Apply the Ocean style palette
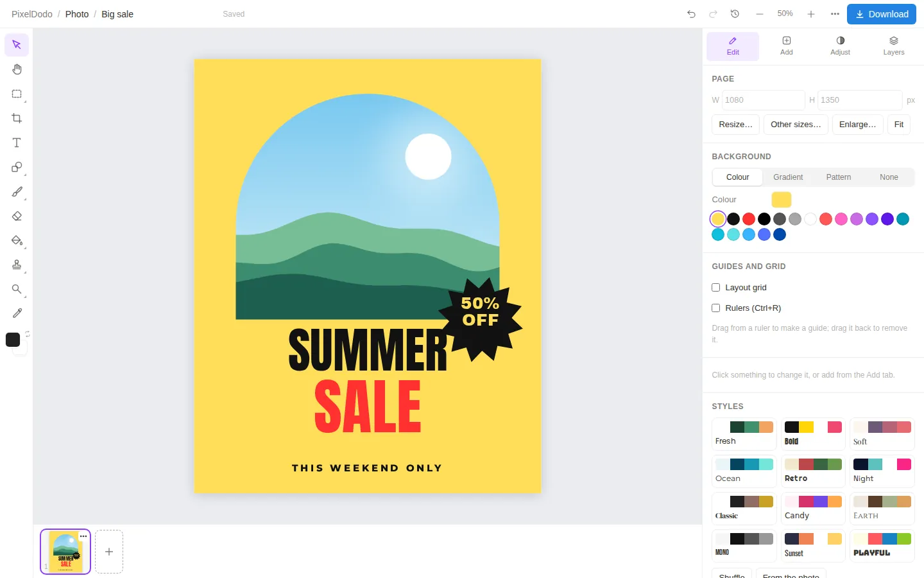 click(744, 471)
